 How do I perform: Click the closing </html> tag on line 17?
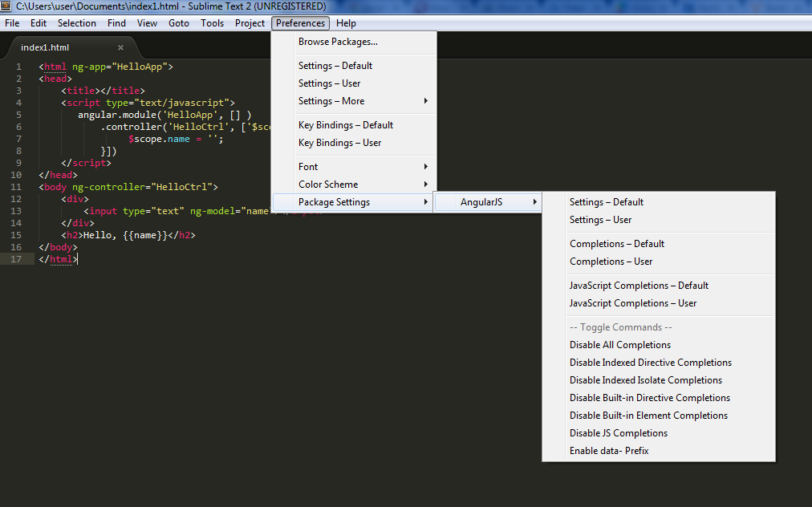pyautogui.click(x=58, y=259)
